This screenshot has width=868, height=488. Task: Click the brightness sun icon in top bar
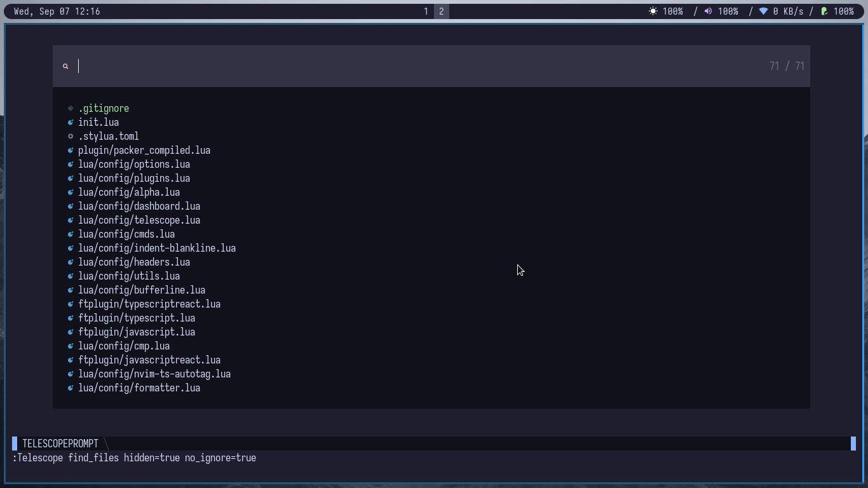tap(653, 11)
